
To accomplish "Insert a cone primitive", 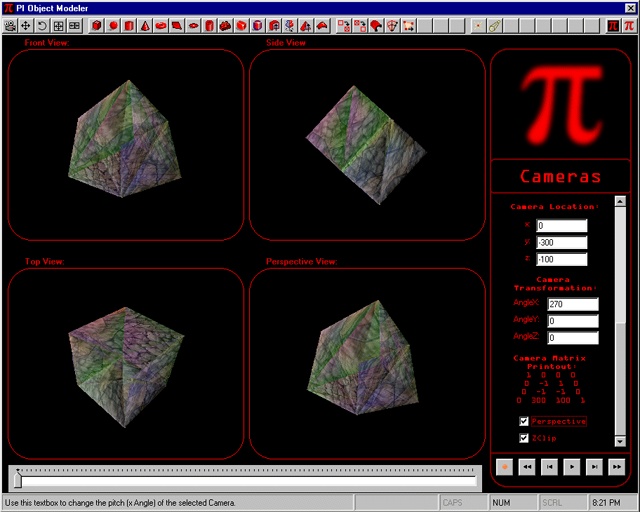I will tap(145, 25).
